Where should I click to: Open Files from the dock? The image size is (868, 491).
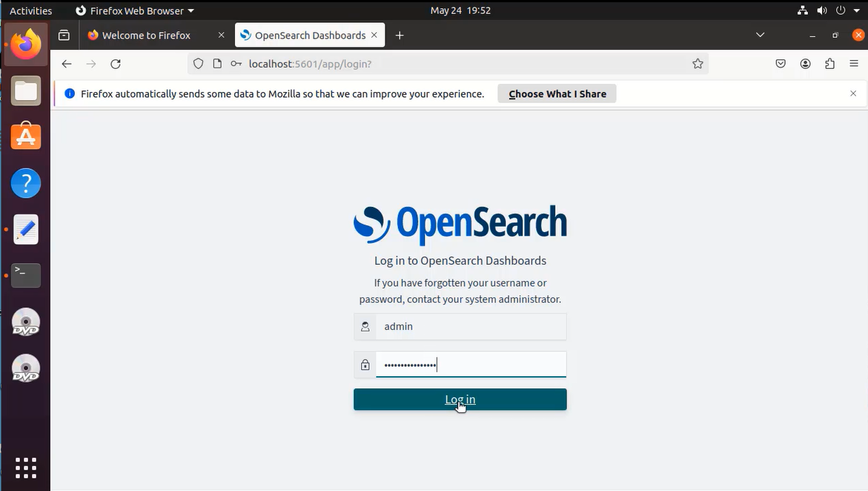(26, 91)
